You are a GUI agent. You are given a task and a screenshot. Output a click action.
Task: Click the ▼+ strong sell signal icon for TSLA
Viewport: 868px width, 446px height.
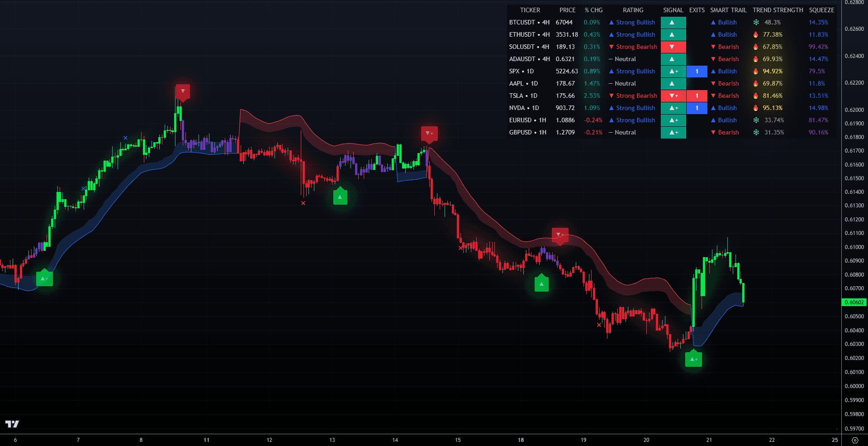tap(674, 96)
